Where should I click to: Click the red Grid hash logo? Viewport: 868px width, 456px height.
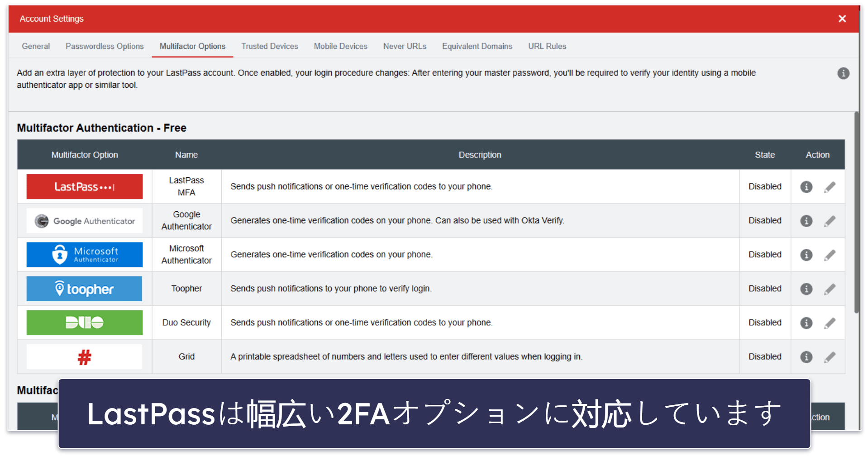[85, 357]
